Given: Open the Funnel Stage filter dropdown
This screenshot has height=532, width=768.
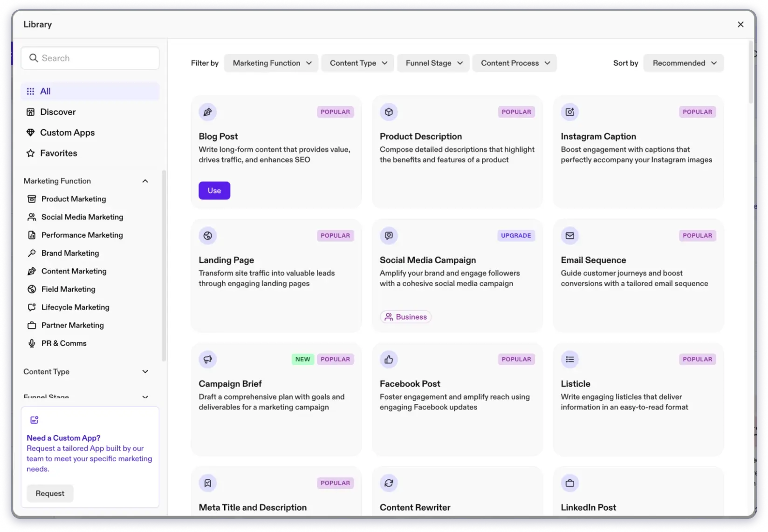Looking at the screenshot, I should 432,63.
